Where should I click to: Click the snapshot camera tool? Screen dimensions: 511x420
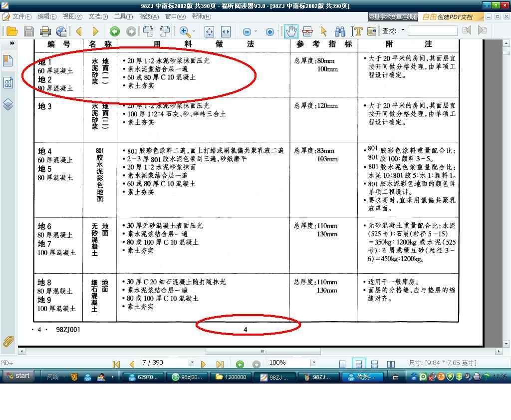click(x=372, y=31)
